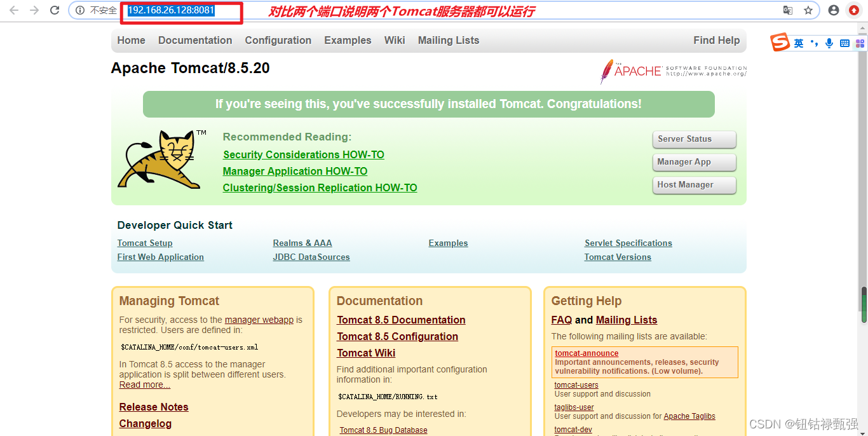Open Examples link under Developer Quick Start

coord(448,243)
